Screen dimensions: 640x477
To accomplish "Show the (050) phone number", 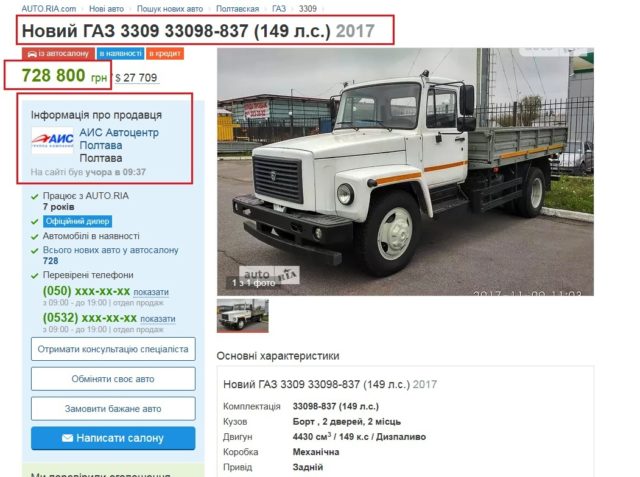I will (x=151, y=292).
